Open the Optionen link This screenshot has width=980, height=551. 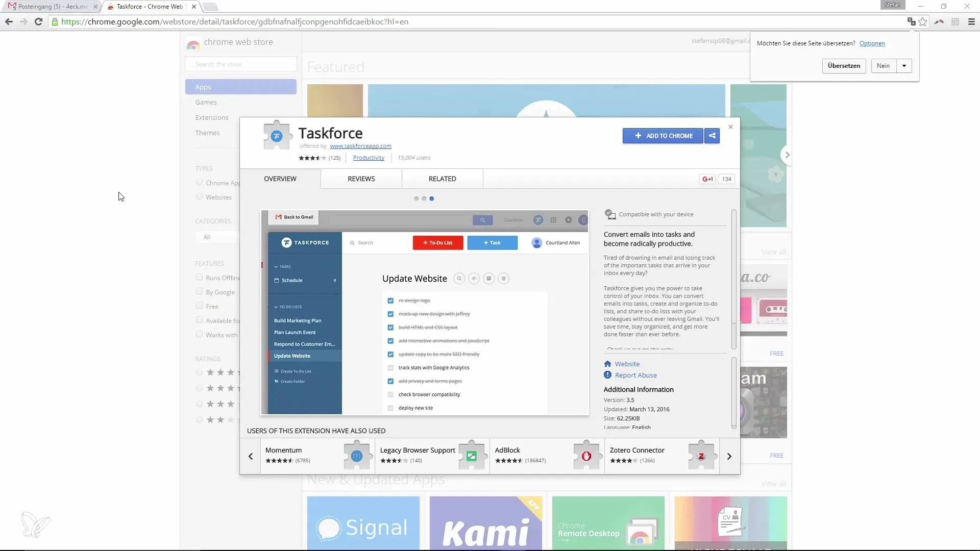872,43
